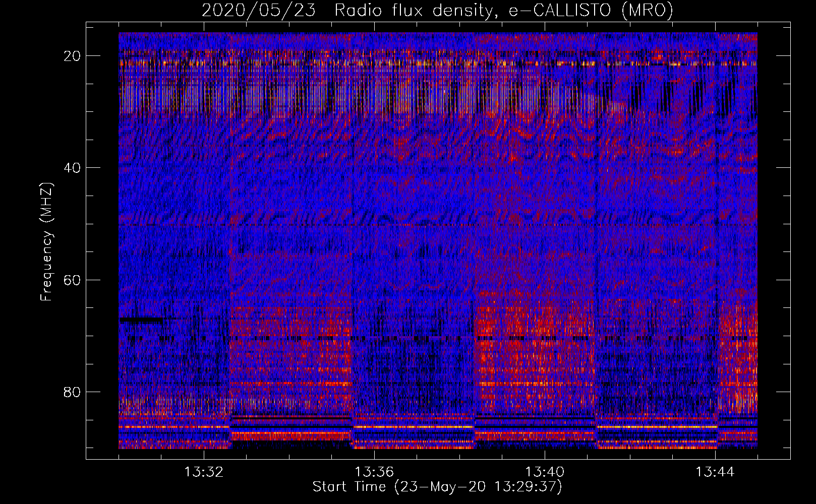Click the '20' frequency tick label

coord(73,56)
